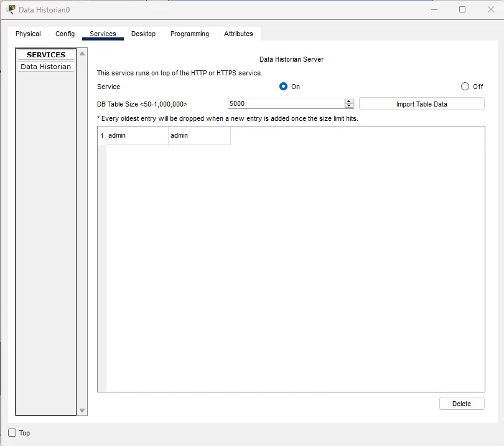Decrease DB Table Size with the down stepper arrow
This screenshot has height=446, width=504.
point(348,106)
